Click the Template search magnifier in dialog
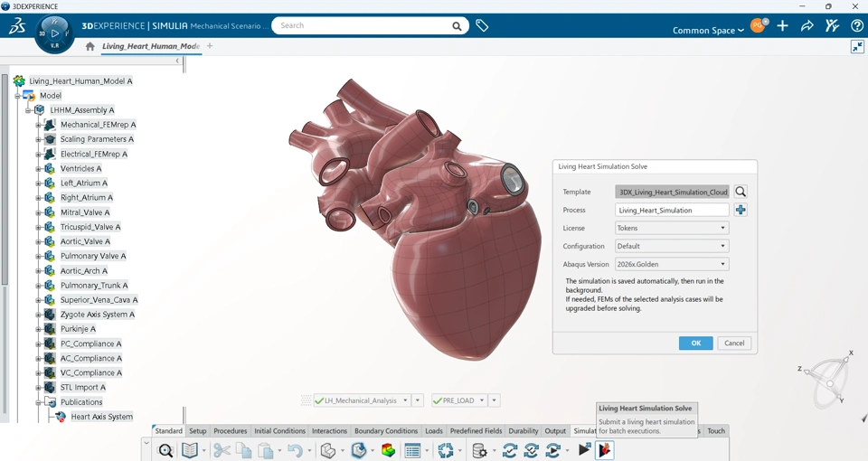Image resolution: width=868 pixels, height=461 pixels. tap(741, 192)
